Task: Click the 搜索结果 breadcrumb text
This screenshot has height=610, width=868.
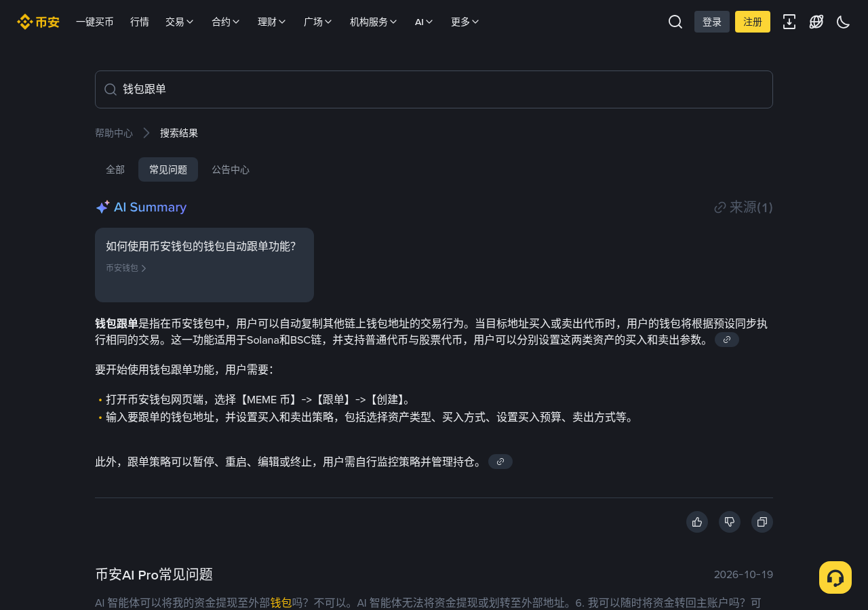Action: pos(179,133)
